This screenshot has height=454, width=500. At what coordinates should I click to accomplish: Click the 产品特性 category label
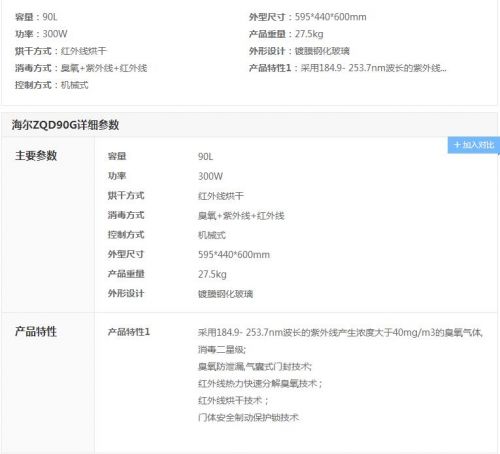coord(36,332)
